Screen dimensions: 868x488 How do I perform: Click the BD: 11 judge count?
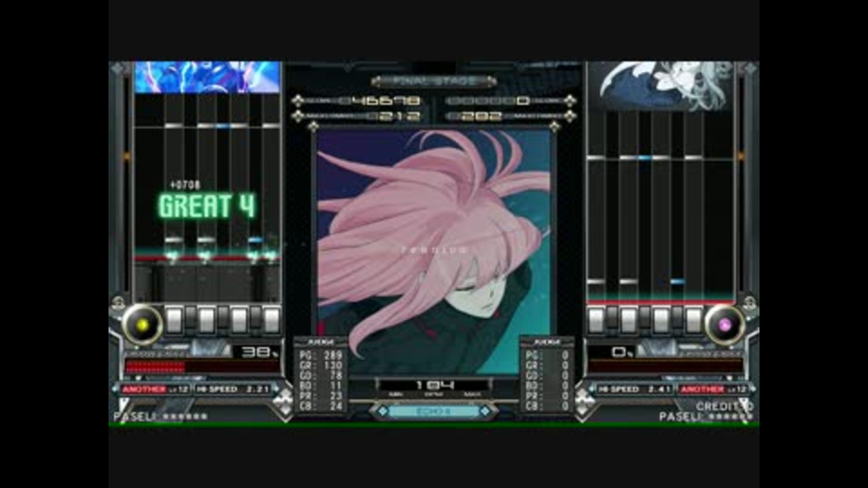(320, 385)
